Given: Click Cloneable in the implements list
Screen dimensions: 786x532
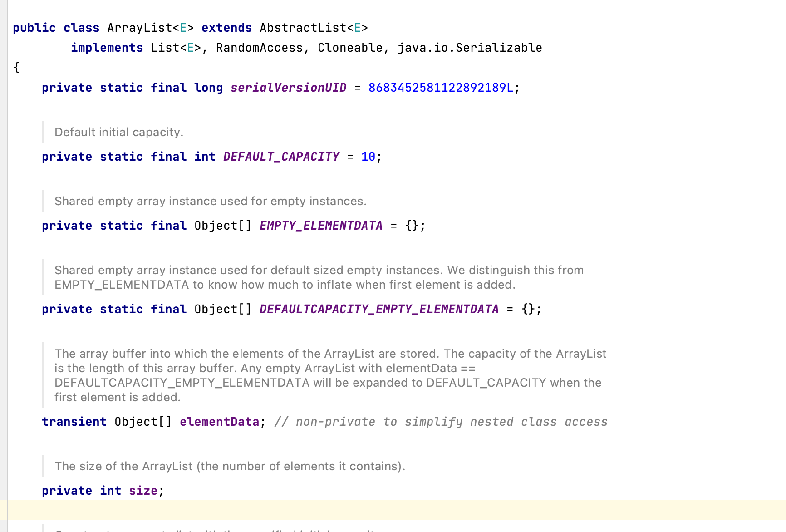Looking at the screenshot, I should click(x=350, y=48).
